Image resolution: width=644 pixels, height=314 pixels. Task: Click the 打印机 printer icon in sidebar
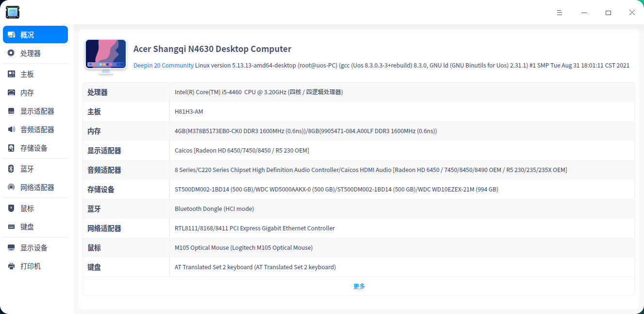[11, 266]
